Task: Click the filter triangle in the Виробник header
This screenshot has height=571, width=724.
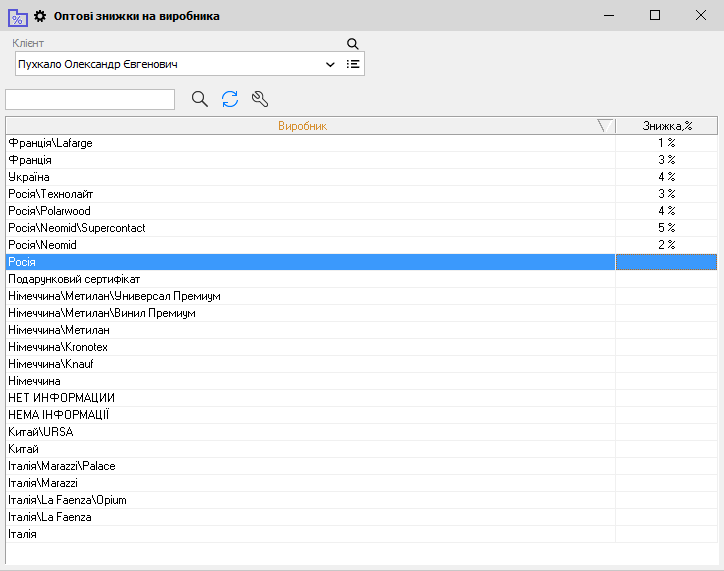Action: coord(604,126)
